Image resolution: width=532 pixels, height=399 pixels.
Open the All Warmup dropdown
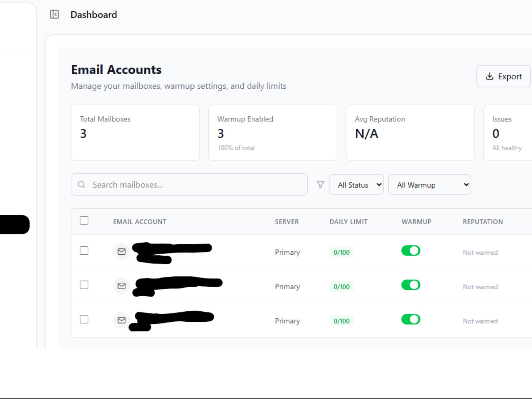(429, 185)
